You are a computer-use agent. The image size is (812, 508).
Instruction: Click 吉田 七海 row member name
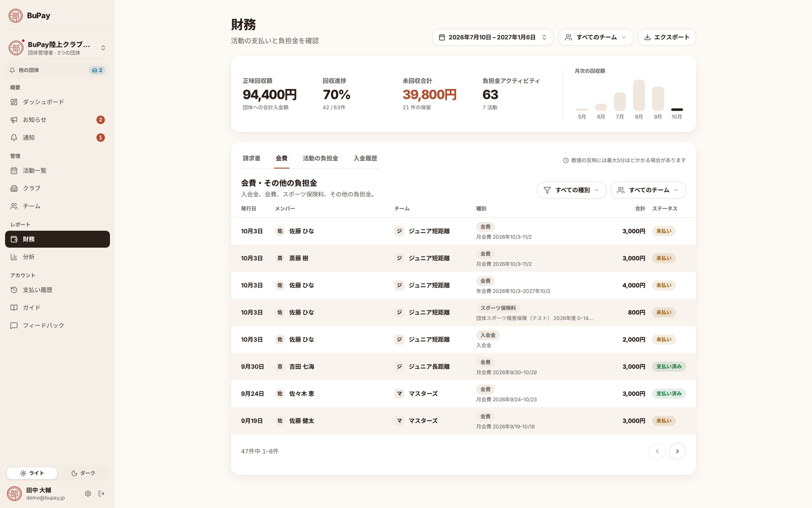pos(302,367)
